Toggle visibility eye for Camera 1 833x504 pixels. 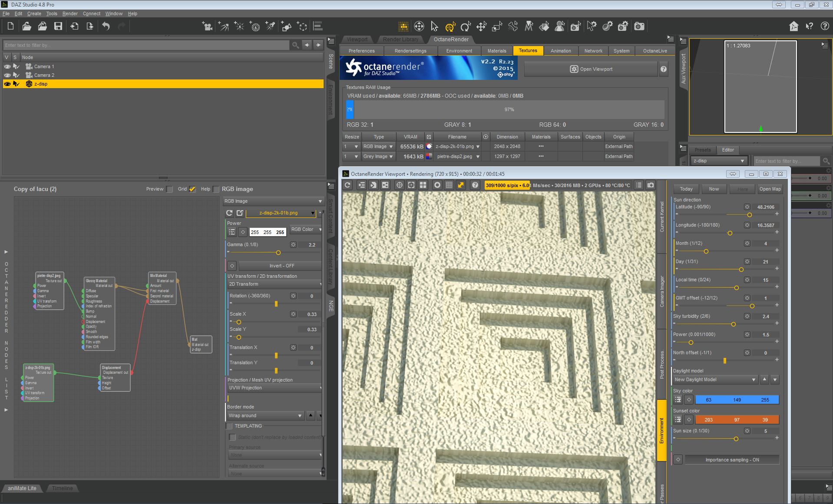(7, 66)
